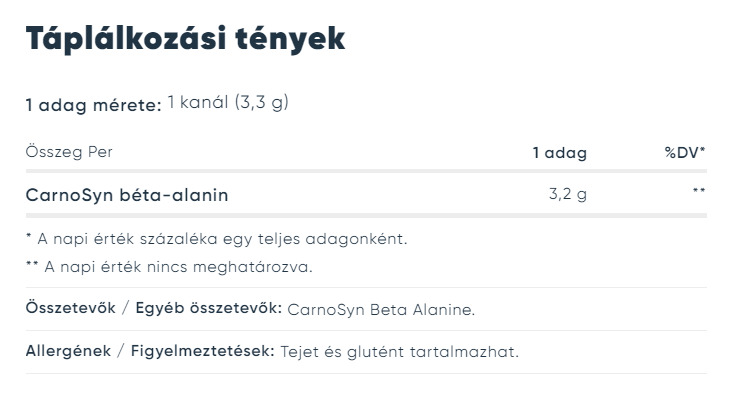Click the CarnoSyn béta-alanin row name

[127, 195]
